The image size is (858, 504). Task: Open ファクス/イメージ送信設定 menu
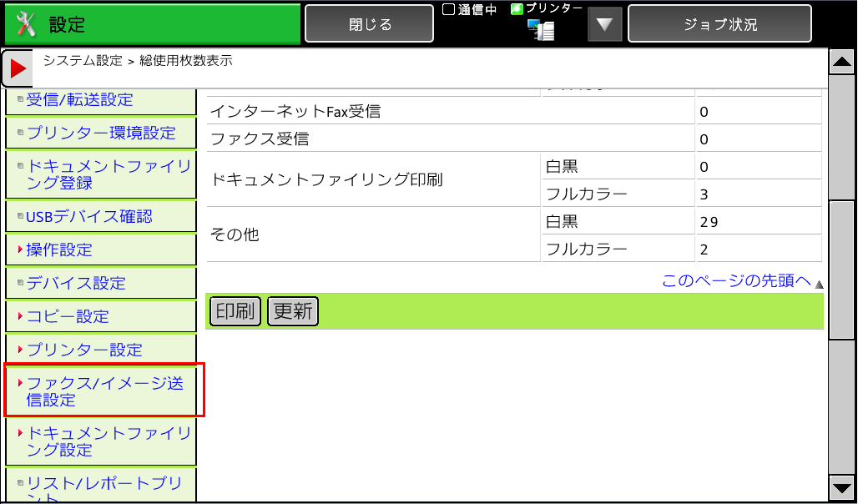[x=104, y=391]
